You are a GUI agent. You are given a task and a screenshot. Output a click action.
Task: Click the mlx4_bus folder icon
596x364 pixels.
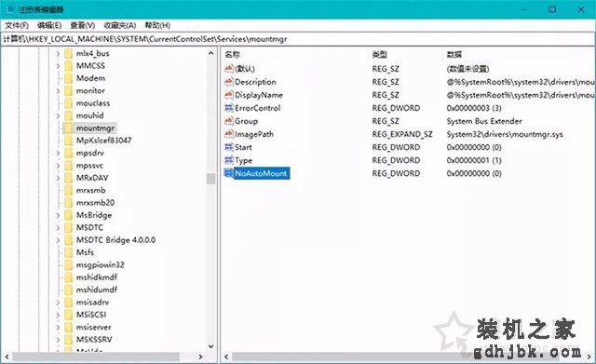click(68, 53)
